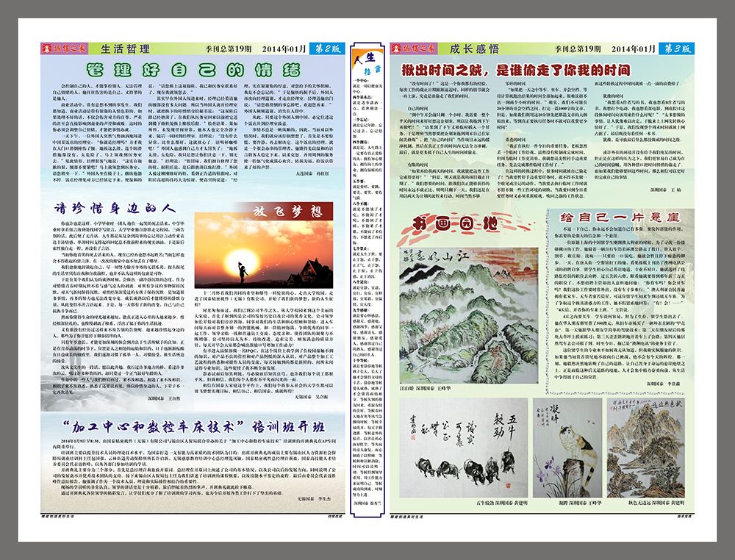This screenshot has width=735, height=560.
Task: Click the byline 深圳国泰 王灿
Action: [666, 190]
